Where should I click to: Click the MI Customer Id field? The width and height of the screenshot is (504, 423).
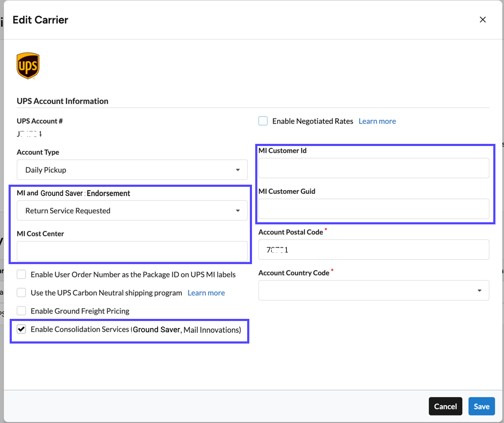point(374,168)
